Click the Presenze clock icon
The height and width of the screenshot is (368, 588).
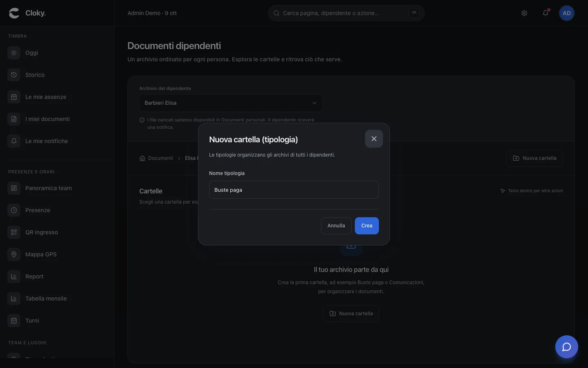tap(14, 210)
